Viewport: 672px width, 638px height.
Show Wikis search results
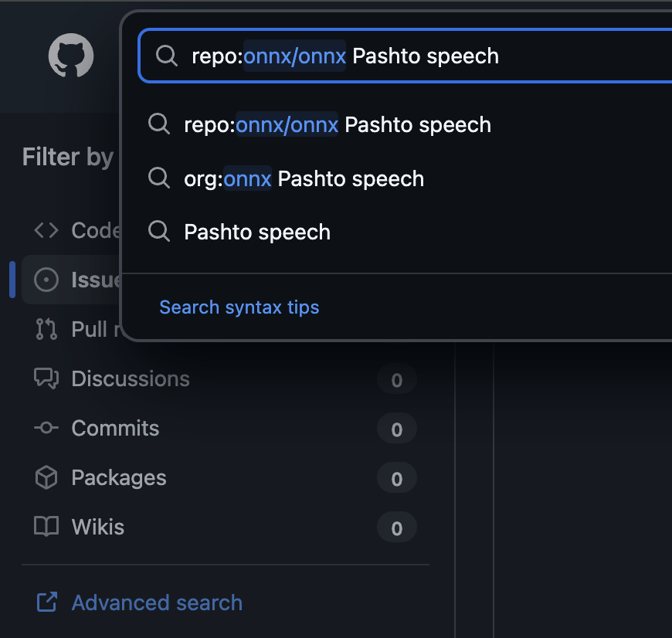(98, 528)
